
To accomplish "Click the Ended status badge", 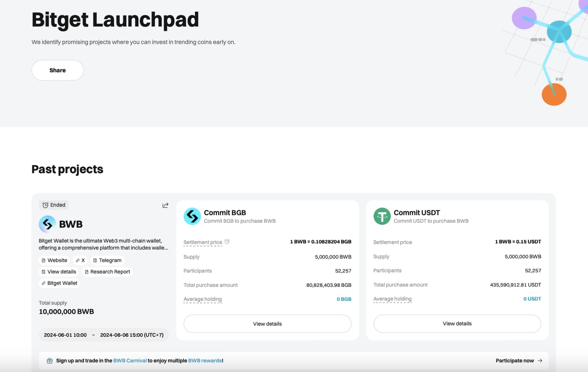I will tap(54, 205).
